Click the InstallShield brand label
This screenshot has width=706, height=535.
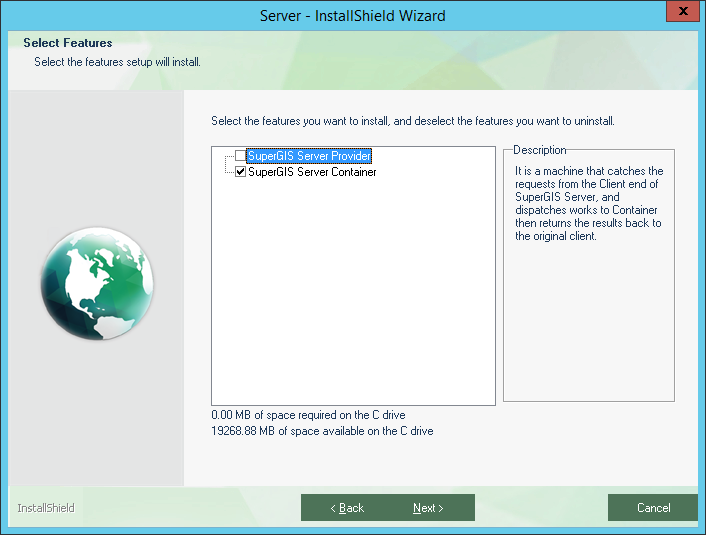tap(46, 508)
